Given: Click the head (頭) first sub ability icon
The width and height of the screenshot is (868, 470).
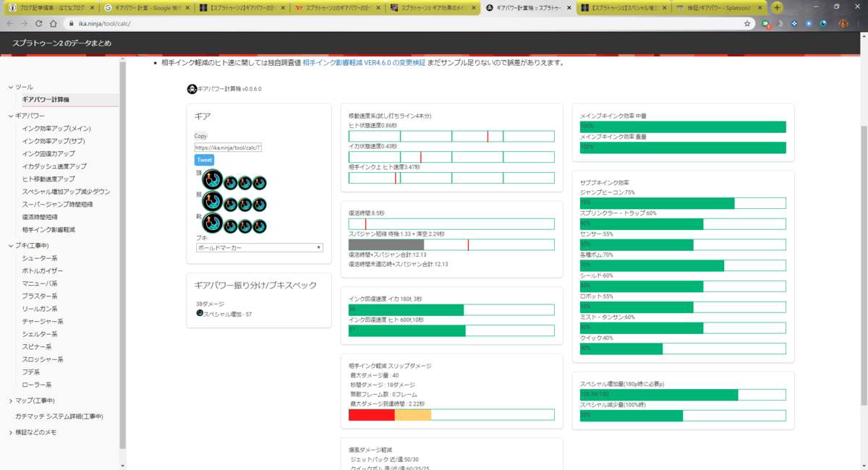Looking at the screenshot, I should pos(231,182).
